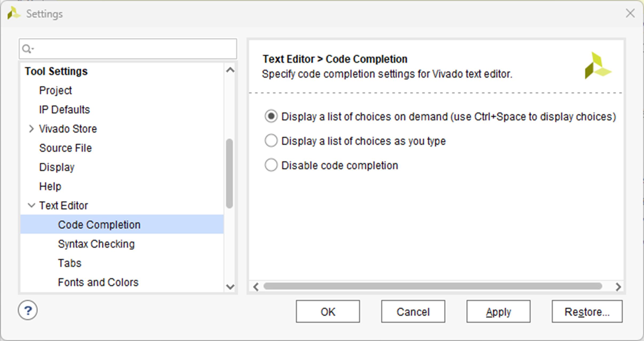Select Disable code completion option
The image size is (644, 341).
click(271, 165)
